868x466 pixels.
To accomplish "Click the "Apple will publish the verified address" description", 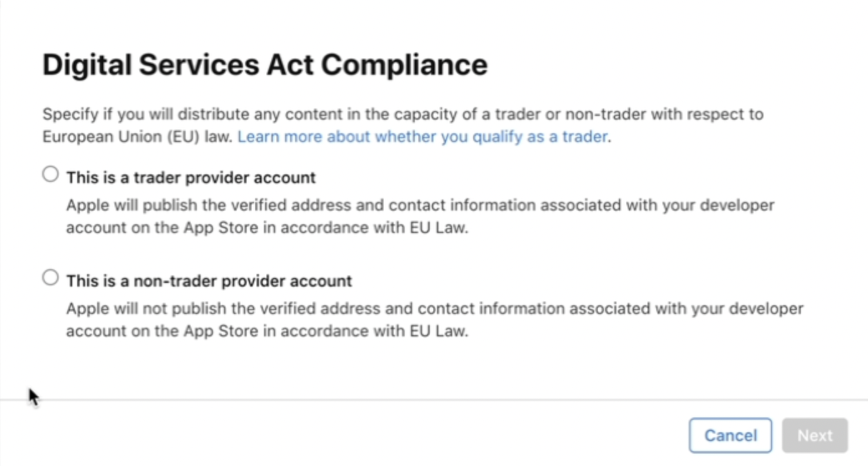I will tap(420, 216).
